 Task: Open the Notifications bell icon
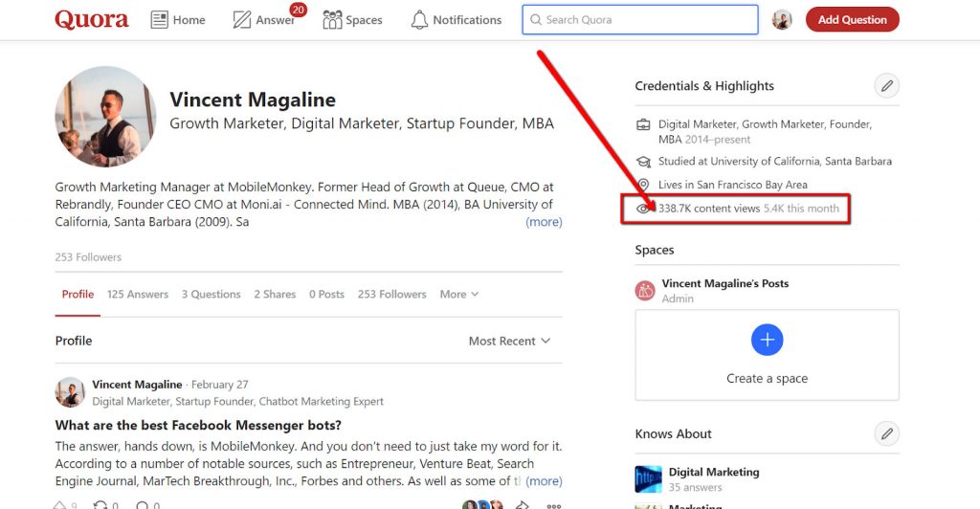[x=419, y=20]
